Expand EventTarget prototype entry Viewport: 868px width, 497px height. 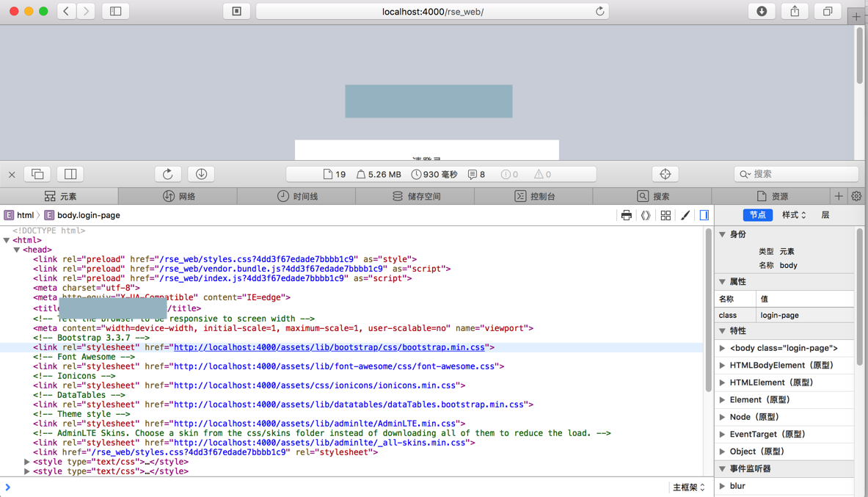723,435
